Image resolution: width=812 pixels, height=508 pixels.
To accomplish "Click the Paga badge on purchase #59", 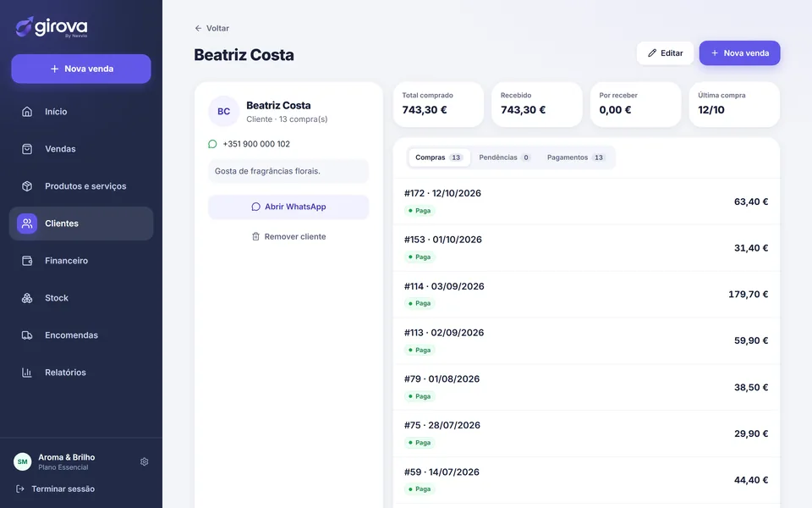I will (x=420, y=489).
